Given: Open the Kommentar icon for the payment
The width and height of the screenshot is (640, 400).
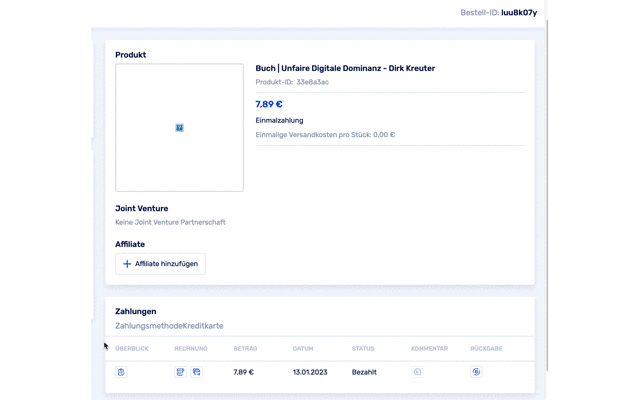Looking at the screenshot, I should (x=417, y=372).
